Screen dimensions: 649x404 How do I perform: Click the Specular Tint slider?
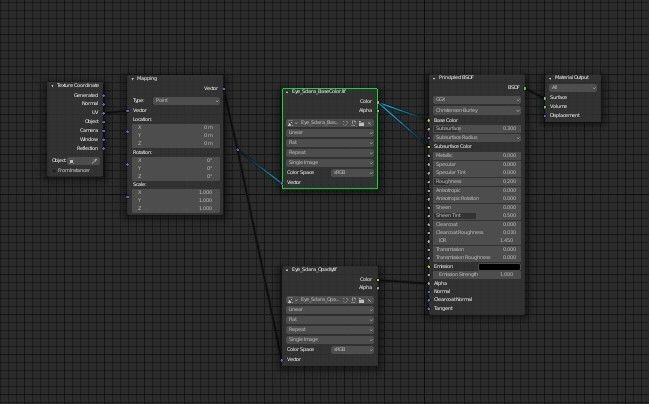tap(477, 172)
